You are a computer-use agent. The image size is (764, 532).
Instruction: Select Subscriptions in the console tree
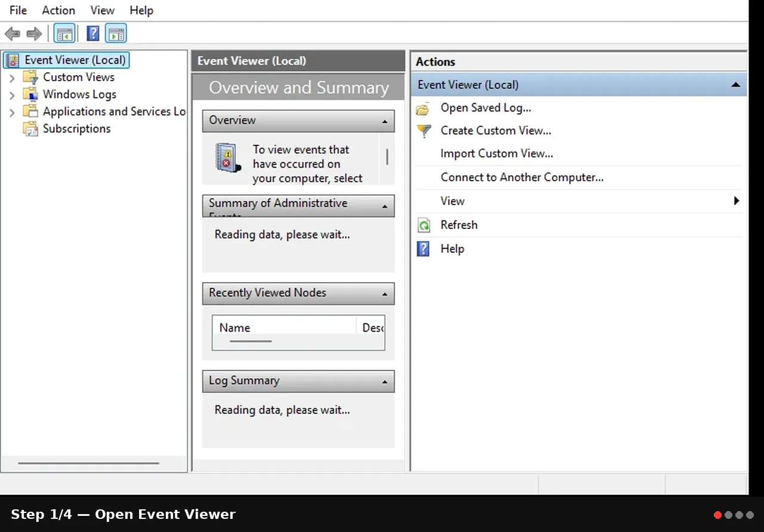76,128
